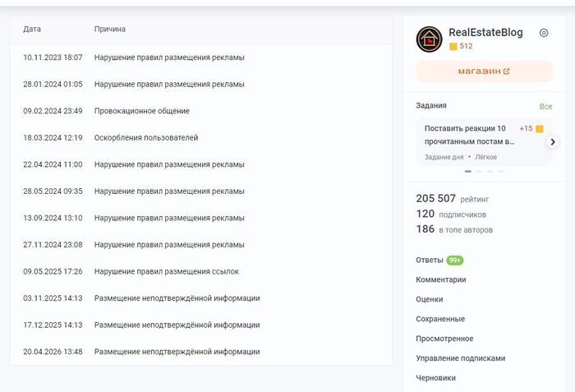Click the external link icon in магазин
Screen dimensions: 575x392
coord(507,71)
